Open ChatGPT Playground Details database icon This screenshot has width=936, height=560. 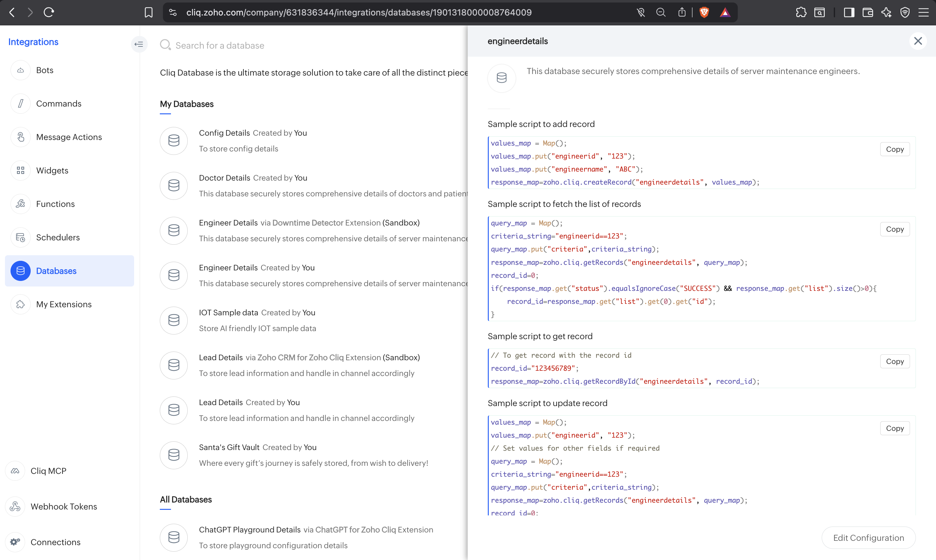[174, 537]
